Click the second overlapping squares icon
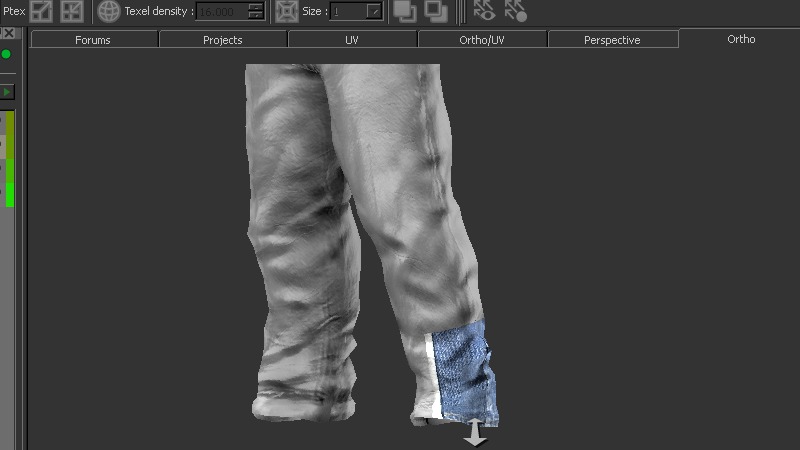 (x=436, y=11)
